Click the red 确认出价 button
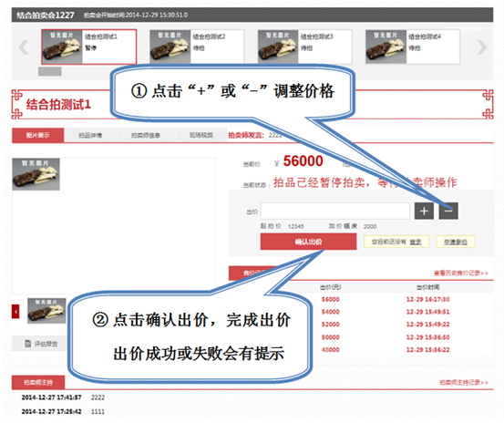The height and width of the screenshot is (423, 504). coord(308,242)
